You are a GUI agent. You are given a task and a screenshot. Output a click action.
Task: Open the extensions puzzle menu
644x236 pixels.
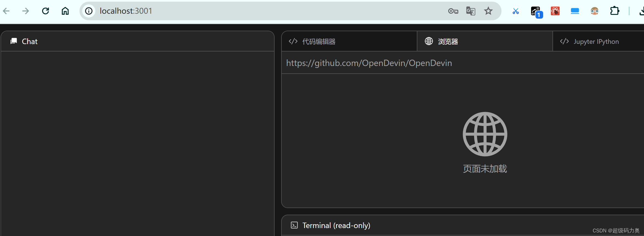pos(614,11)
